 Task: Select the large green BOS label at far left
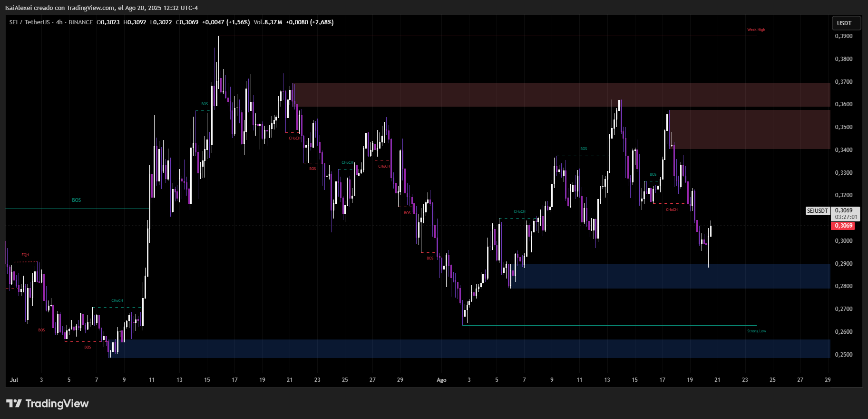[x=76, y=200]
